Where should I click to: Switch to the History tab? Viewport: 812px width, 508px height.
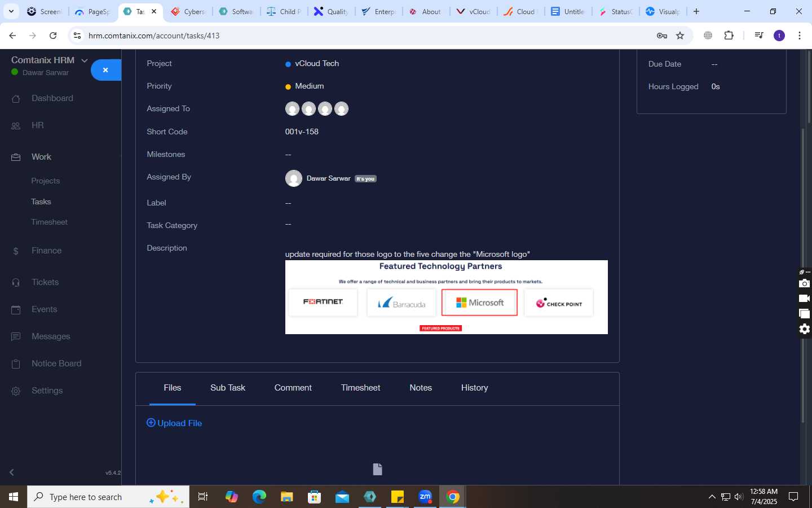pos(475,388)
